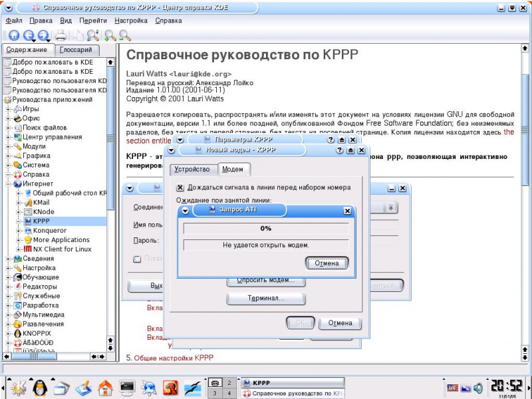Open window menu of Новый модем dialog
Screen dimensions: 532x399
pyautogui.click(x=172, y=150)
